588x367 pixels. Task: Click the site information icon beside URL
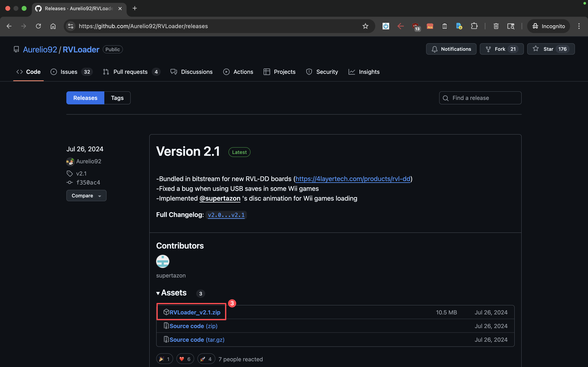[71, 26]
